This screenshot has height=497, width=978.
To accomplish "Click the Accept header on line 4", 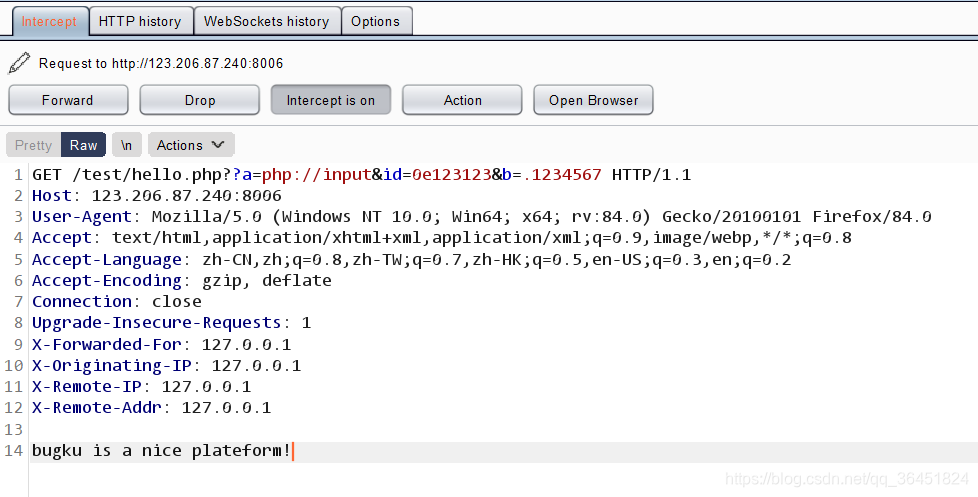I will [x=442, y=238].
